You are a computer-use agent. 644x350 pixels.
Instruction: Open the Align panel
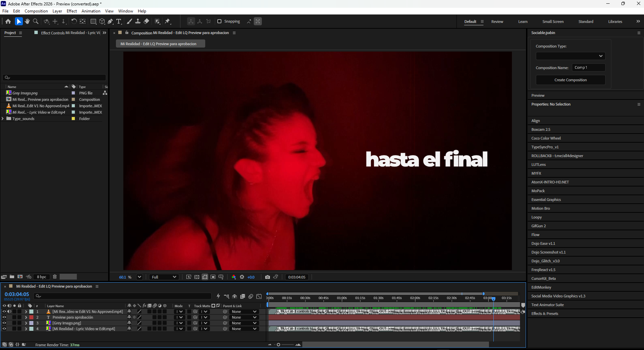pos(535,121)
